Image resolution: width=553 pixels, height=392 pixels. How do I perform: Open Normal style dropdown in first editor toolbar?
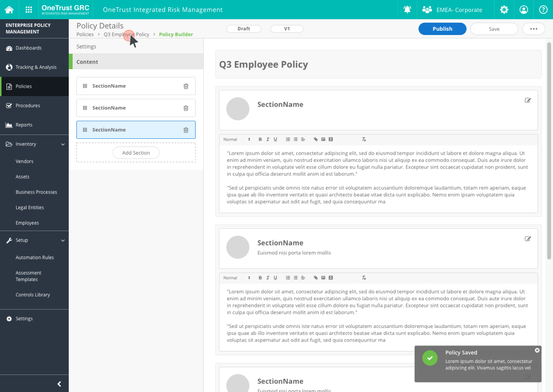(x=237, y=140)
